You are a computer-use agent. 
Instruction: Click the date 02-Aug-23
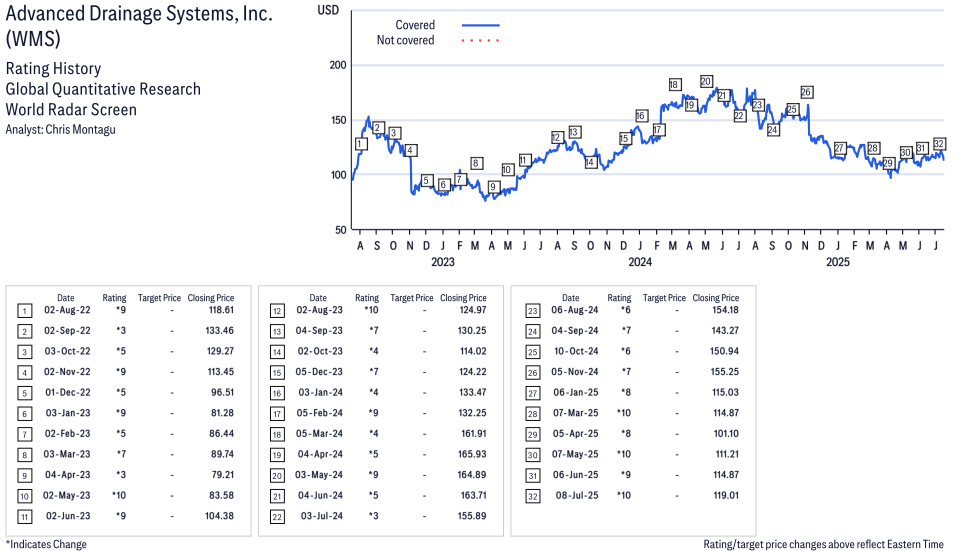[x=320, y=310]
